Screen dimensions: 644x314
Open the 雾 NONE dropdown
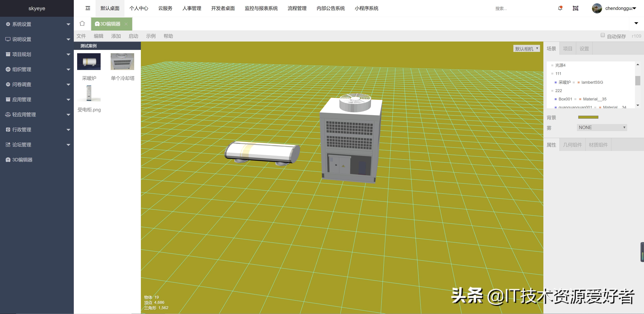[602, 127]
